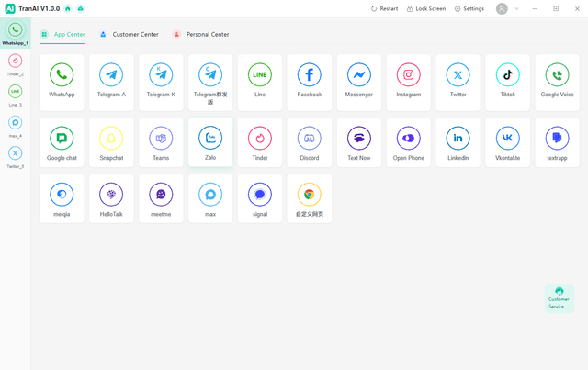Image resolution: width=588 pixels, height=370 pixels.
Task: Launch the Google Voice app
Action: [558, 83]
